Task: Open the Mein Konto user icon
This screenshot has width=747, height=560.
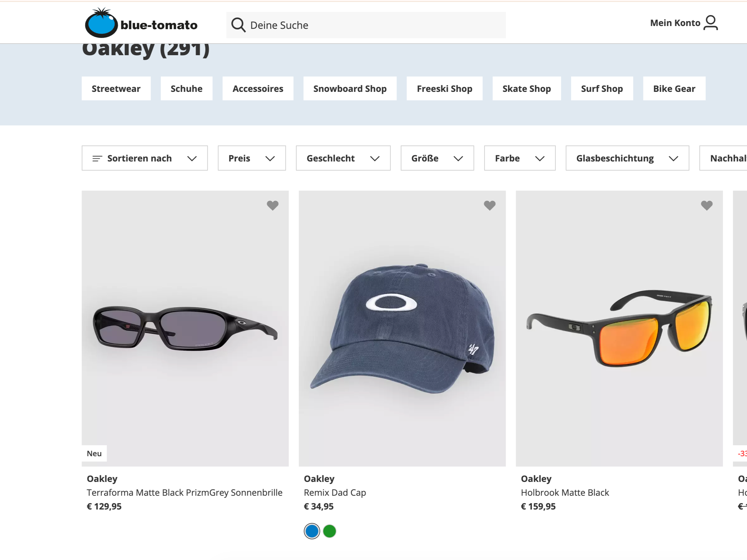Action: coord(711,23)
